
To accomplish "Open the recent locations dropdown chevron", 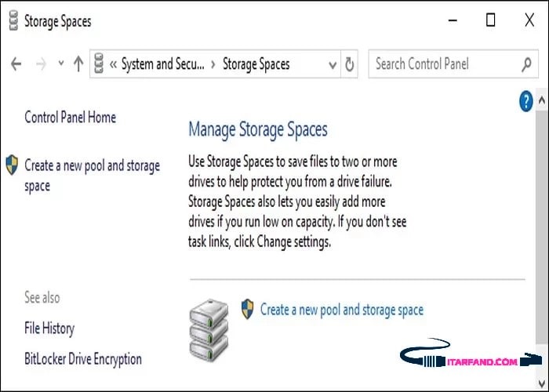I will point(60,64).
